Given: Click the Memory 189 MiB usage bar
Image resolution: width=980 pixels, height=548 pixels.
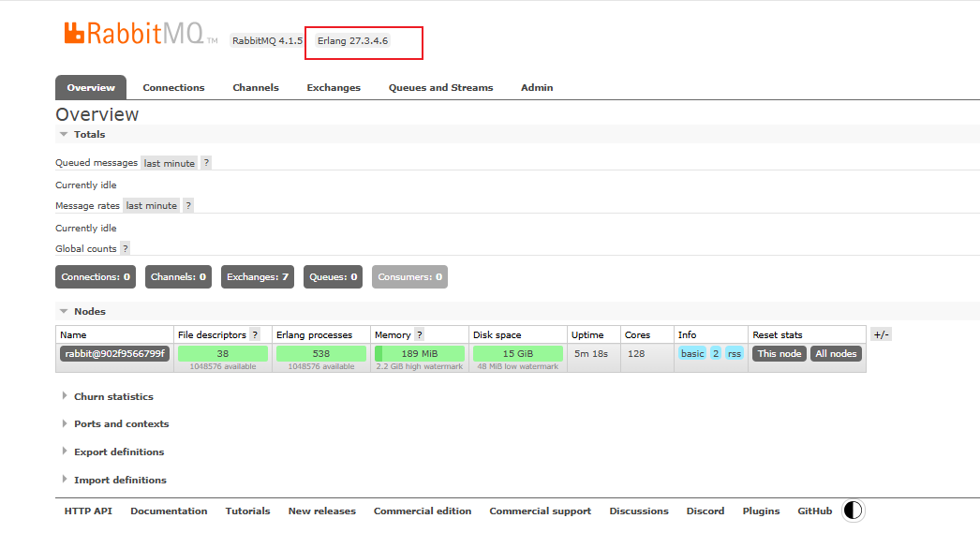Looking at the screenshot, I should pyautogui.click(x=420, y=354).
